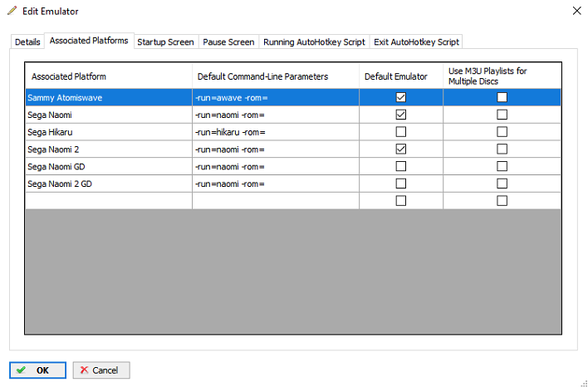
Task: Check Default Emulator in empty new row
Action: pos(401,201)
